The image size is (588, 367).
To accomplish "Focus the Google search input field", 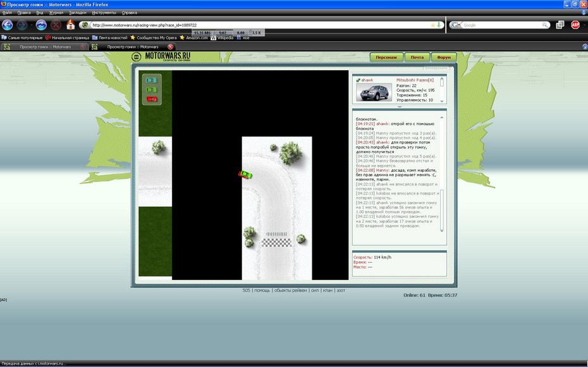I will pos(502,25).
